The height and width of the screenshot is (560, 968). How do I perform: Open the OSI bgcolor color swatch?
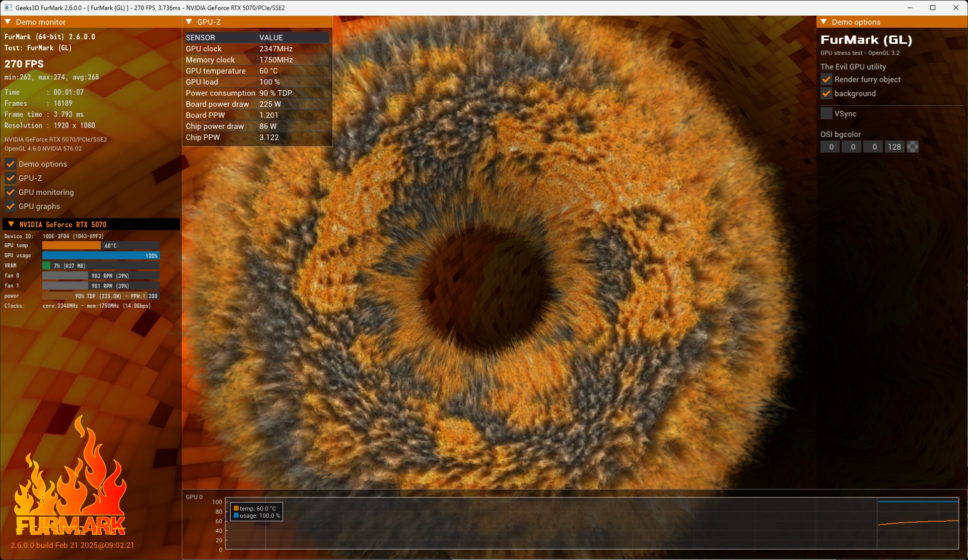(913, 147)
